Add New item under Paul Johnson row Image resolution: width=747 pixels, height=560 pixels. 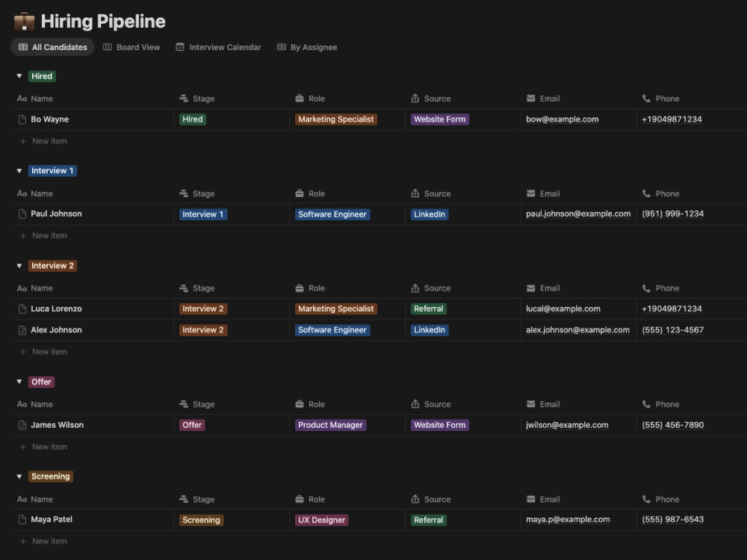click(x=43, y=236)
